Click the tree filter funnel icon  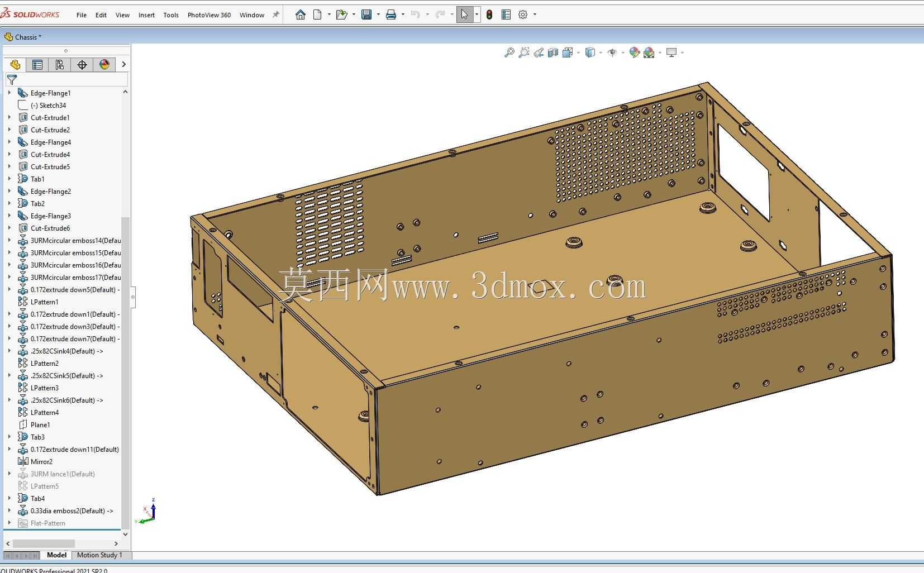[12, 80]
